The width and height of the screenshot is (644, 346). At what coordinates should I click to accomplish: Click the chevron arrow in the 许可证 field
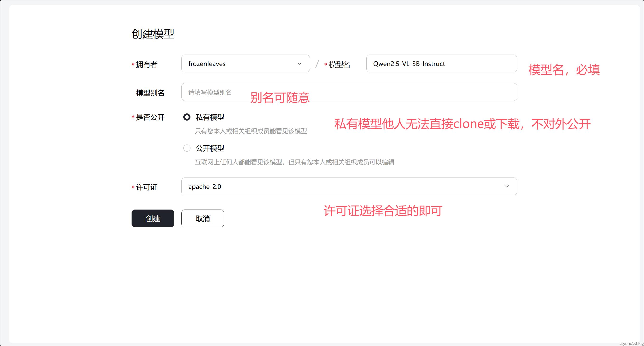(x=507, y=186)
